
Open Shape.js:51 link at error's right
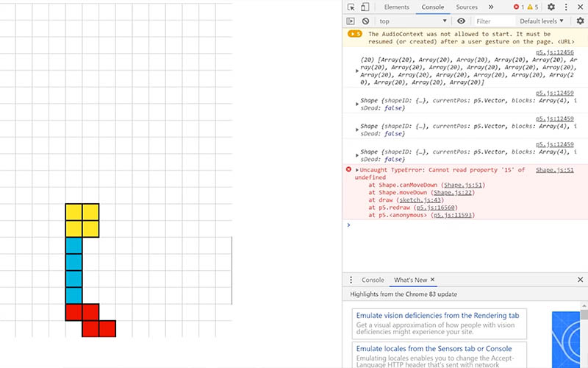click(x=555, y=170)
